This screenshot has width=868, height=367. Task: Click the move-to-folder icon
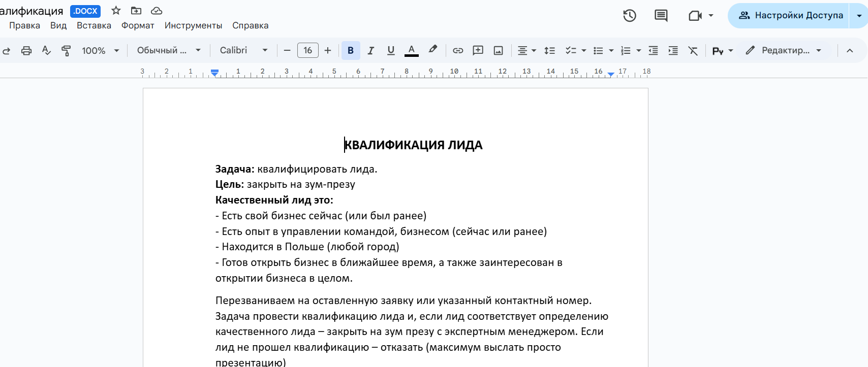tap(136, 11)
